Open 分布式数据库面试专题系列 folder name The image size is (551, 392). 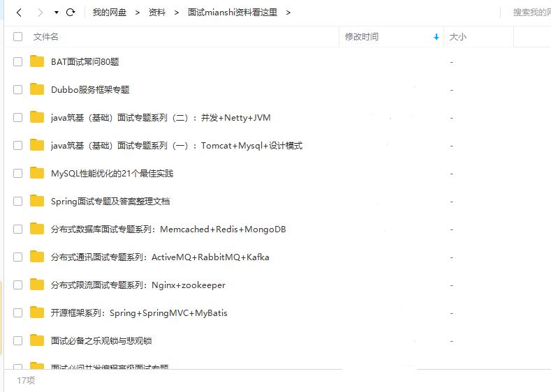168,229
